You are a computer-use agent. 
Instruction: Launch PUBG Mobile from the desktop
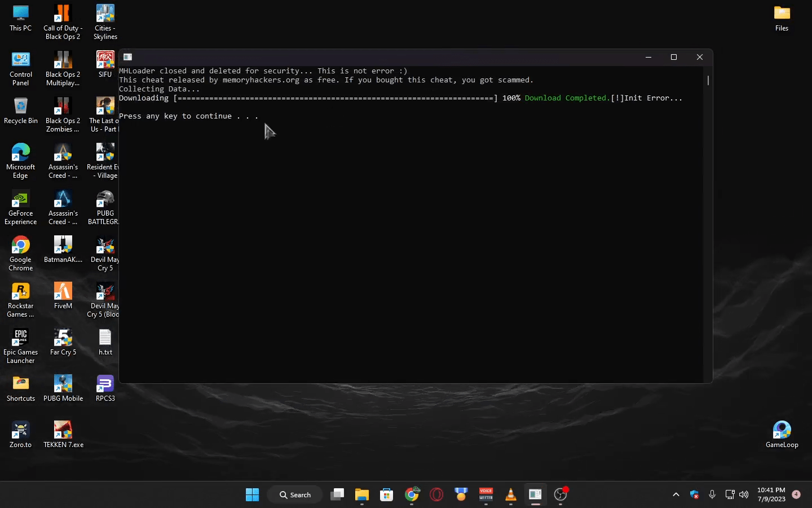tap(63, 388)
